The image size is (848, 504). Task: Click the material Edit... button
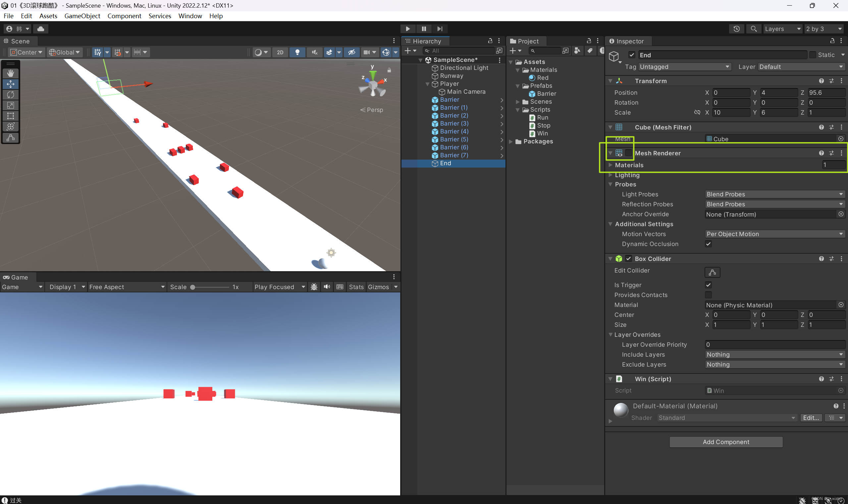click(x=811, y=418)
